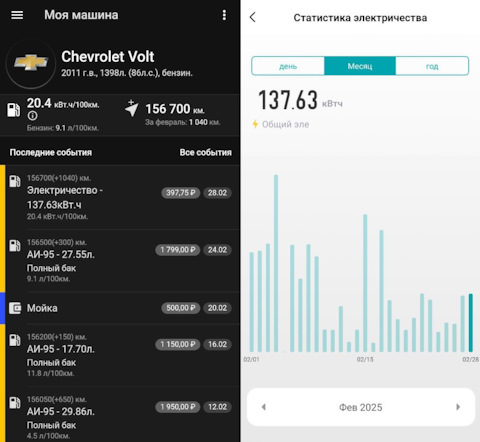Switch to the год tab
Image resolution: width=480 pixels, height=442 pixels.
point(432,66)
